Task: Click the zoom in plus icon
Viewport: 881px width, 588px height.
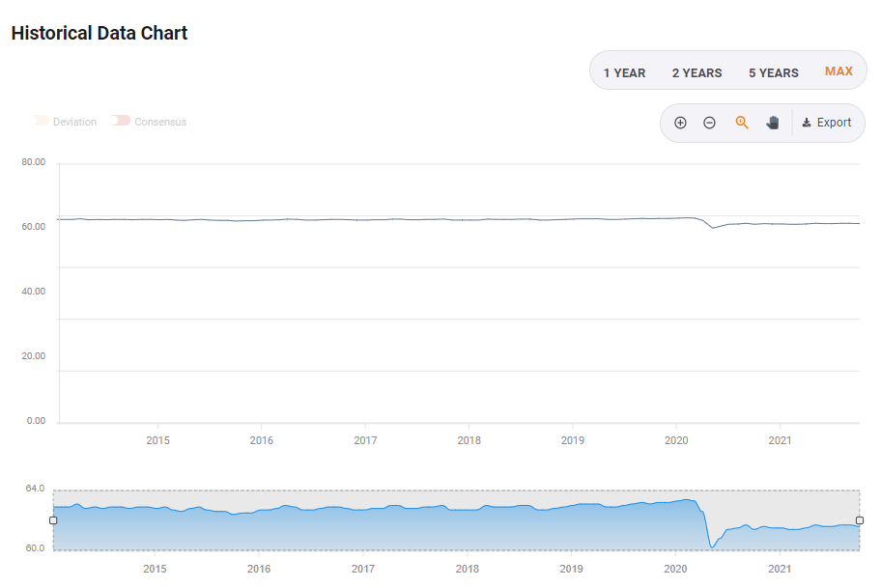Action: [680, 123]
